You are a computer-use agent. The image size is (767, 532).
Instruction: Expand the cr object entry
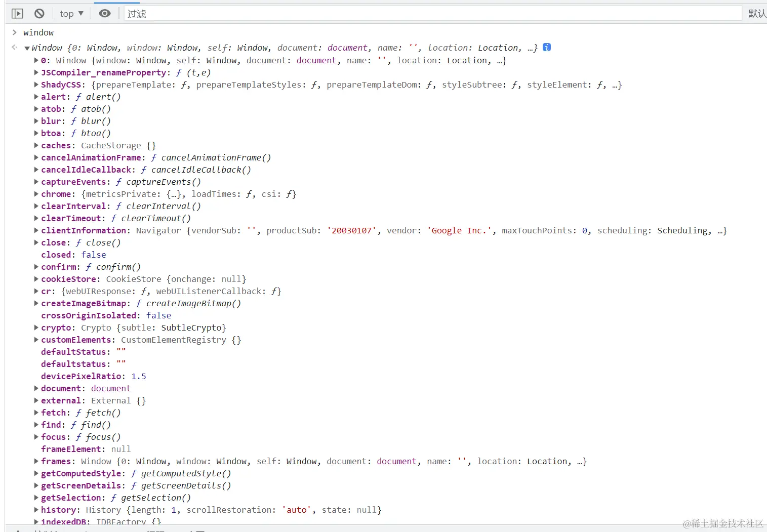tap(36, 291)
